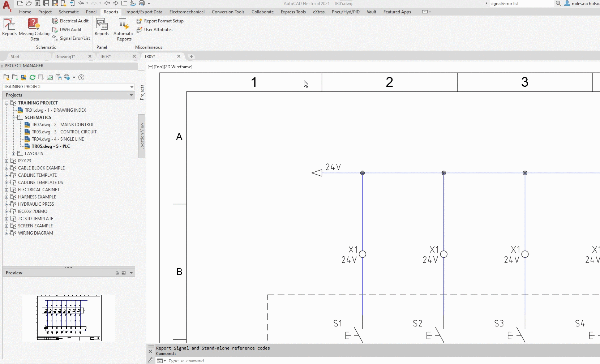Viewport: 600px width, 364px height.
Task: Collapse the SCHEMATICS folder
Action: point(13,117)
